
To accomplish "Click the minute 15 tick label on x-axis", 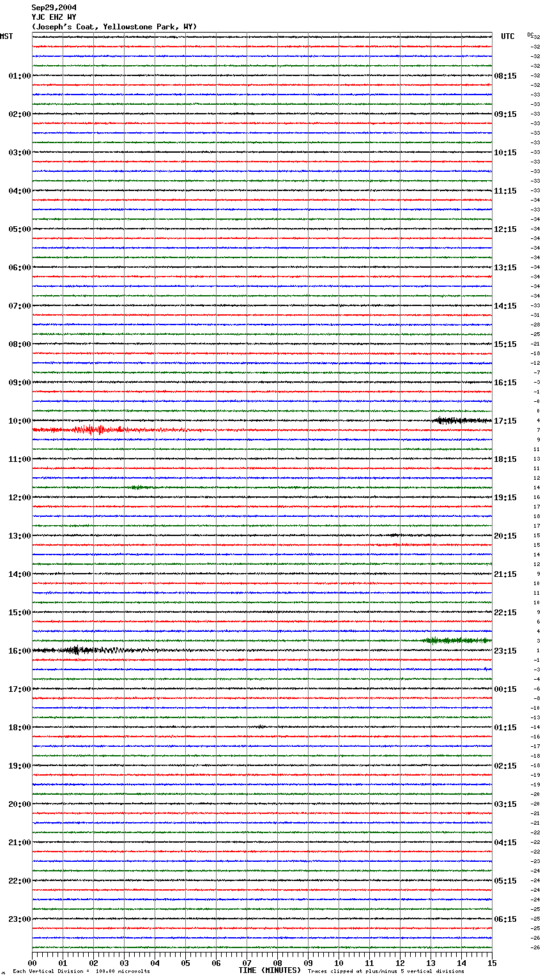I will point(492,963).
